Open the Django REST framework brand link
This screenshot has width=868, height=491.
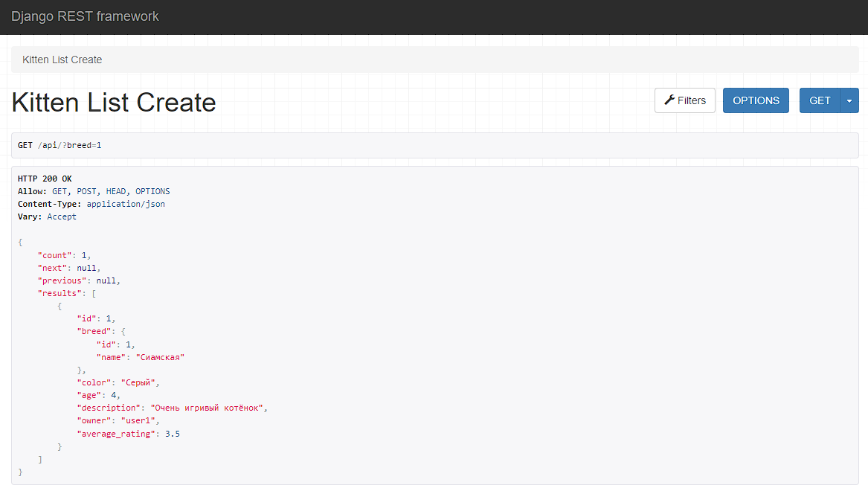85,16
